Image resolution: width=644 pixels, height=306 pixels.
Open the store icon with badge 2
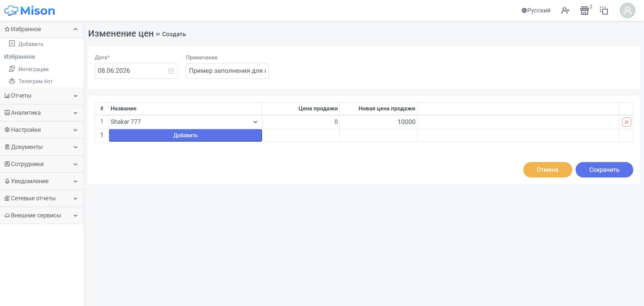click(x=585, y=11)
